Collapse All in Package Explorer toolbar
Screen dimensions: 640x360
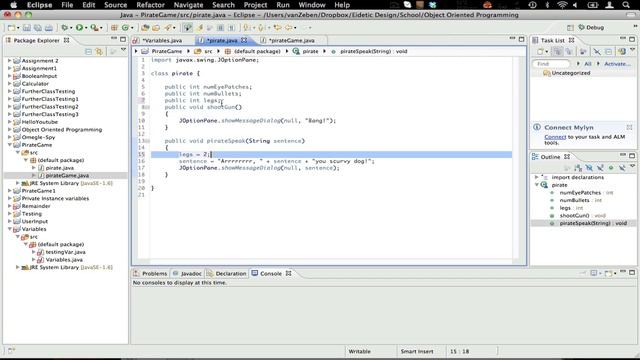pos(88,51)
